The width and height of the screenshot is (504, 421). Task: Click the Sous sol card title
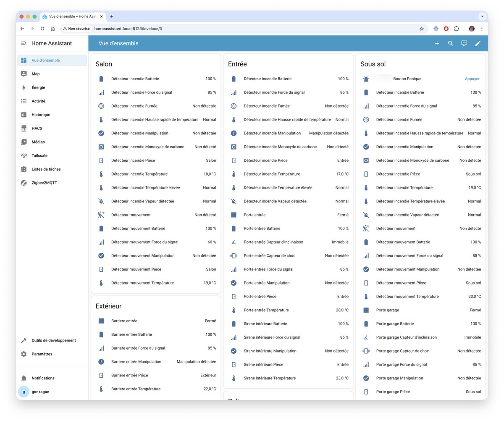point(373,64)
